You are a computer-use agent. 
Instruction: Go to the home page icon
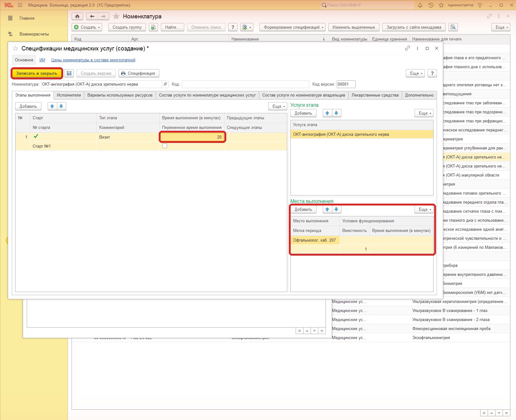click(x=77, y=16)
